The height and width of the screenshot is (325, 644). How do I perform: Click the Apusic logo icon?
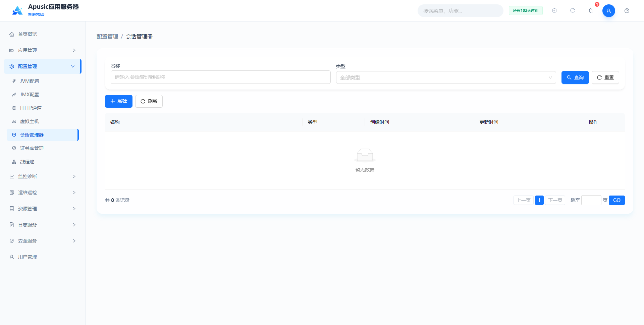click(x=17, y=11)
